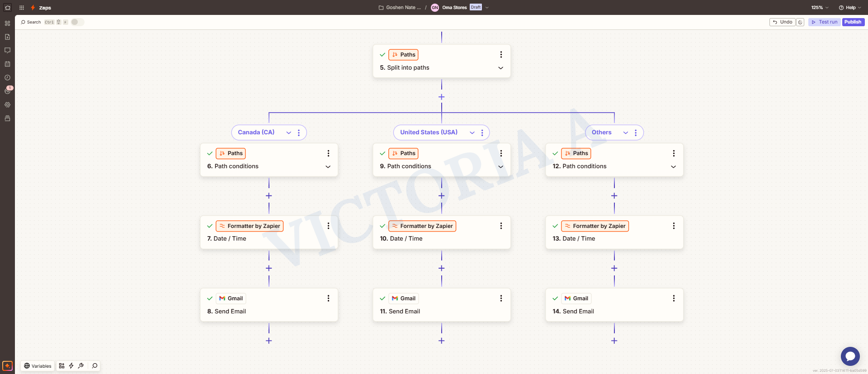The height and width of the screenshot is (374, 868).
Task: Open the 125% zoom dropdown
Action: tap(820, 8)
